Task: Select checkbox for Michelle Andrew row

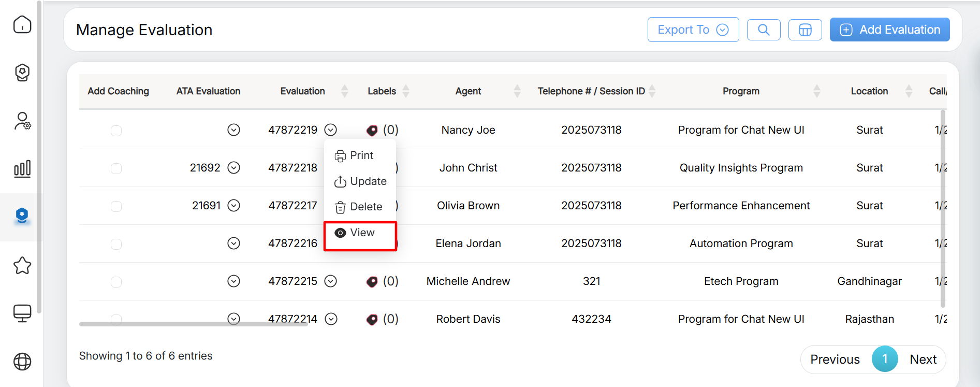Action: coord(116,282)
